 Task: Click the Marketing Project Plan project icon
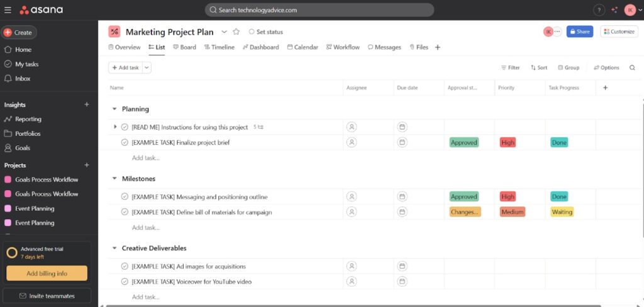(x=114, y=31)
